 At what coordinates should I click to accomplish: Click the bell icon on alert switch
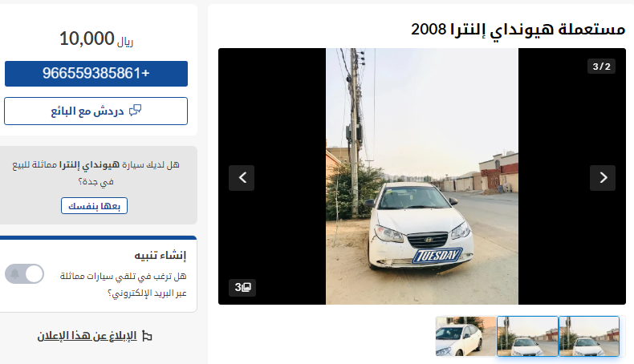(x=14, y=274)
